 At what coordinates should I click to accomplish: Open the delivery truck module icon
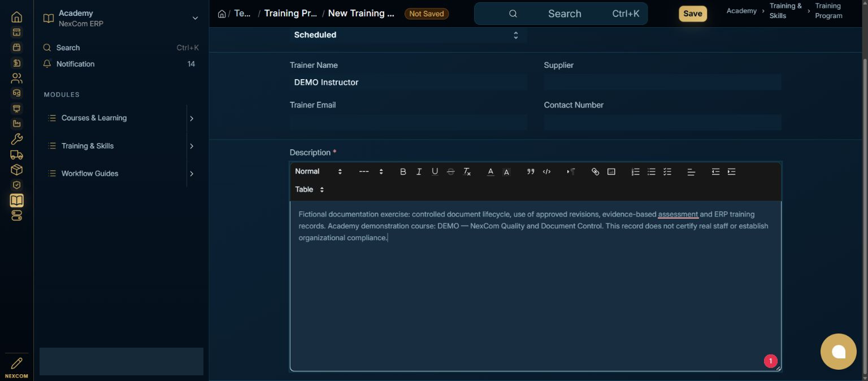pos(16,154)
